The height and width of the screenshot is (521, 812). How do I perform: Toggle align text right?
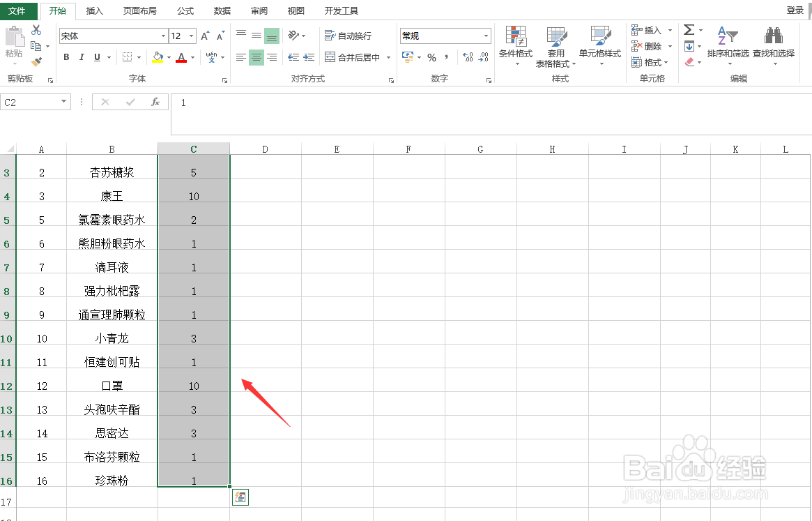(272, 57)
